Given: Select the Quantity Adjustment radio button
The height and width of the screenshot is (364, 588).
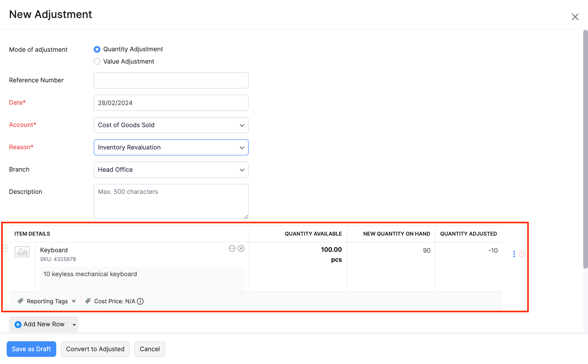Looking at the screenshot, I should click(97, 49).
